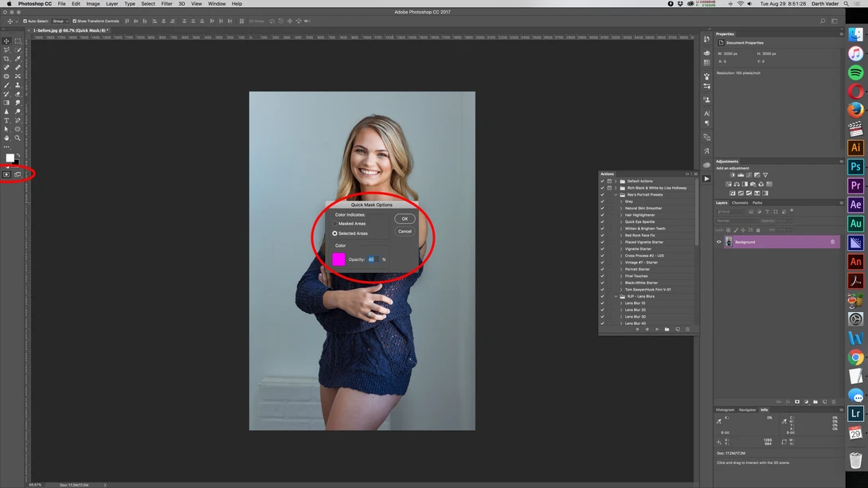The width and height of the screenshot is (868, 488).
Task: Add a Levels adjustment
Action: (741, 175)
